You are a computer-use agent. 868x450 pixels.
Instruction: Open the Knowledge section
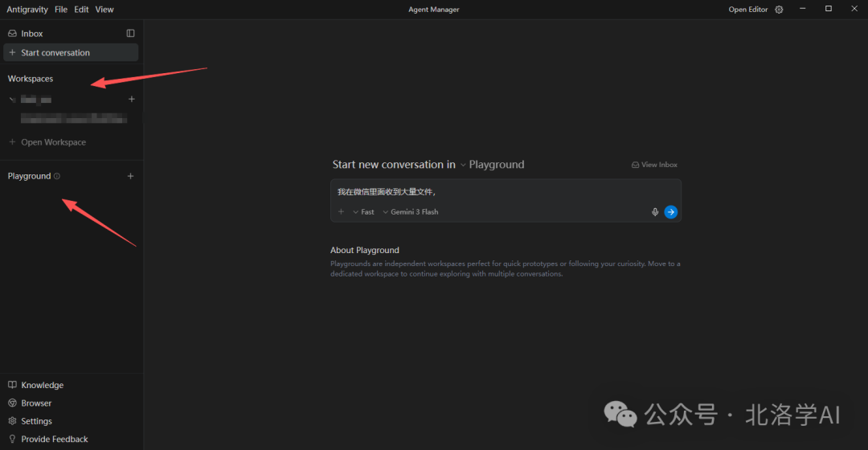[x=42, y=385]
